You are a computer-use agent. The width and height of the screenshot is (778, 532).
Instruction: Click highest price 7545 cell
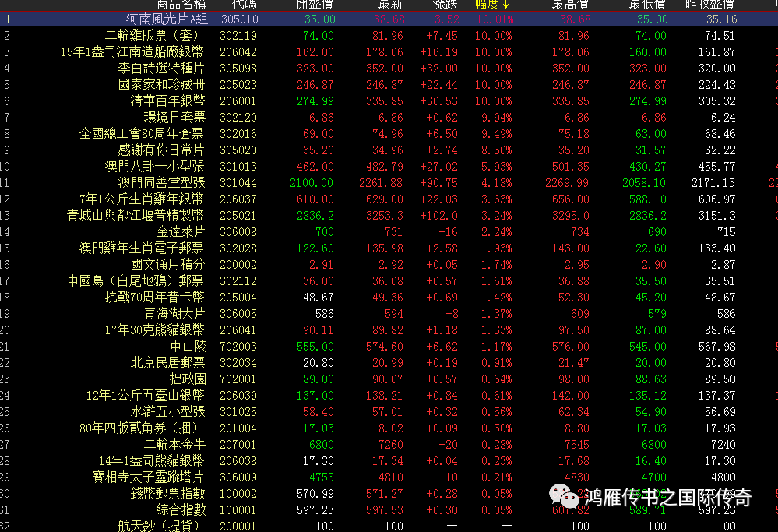577,445
